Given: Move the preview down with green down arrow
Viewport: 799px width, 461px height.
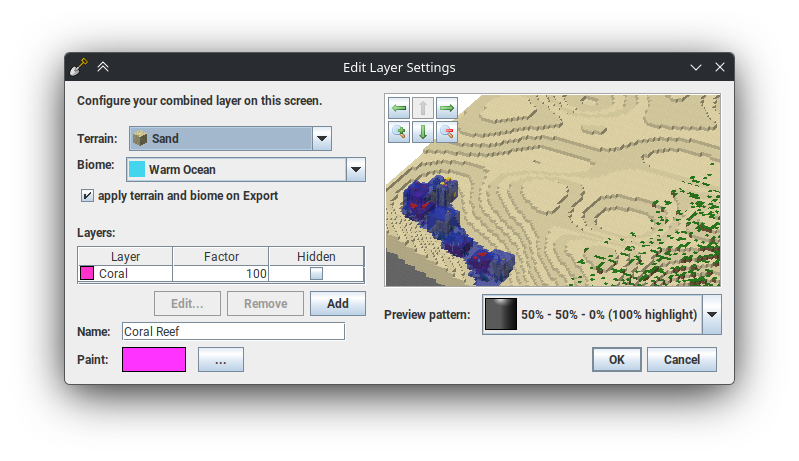Looking at the screenshot, I should tap(423, 132).
